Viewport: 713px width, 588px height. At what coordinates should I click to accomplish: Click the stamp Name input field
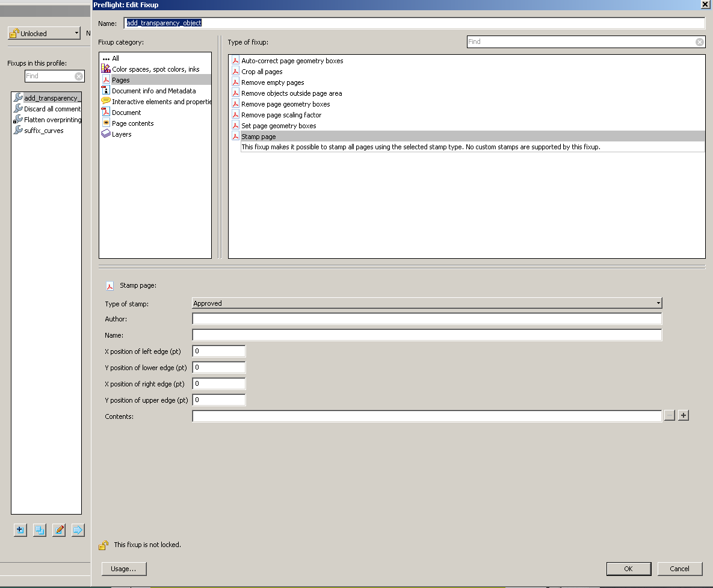tap(427, 335)
